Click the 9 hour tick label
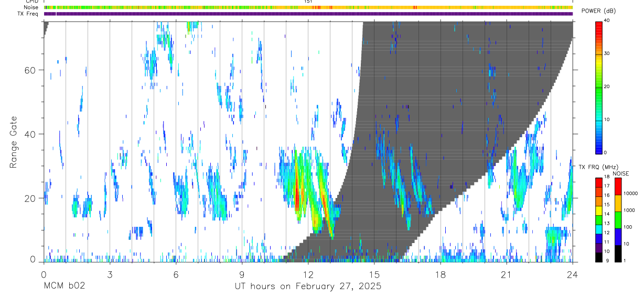This screenshot has height=297, width=644. click(242, 274)
